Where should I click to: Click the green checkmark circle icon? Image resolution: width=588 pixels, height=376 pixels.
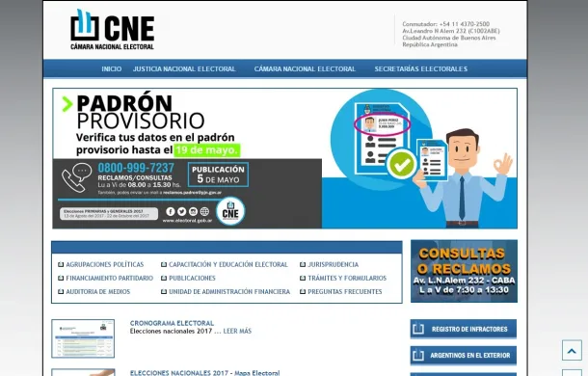pyautogui.click(x=402, y=164)
